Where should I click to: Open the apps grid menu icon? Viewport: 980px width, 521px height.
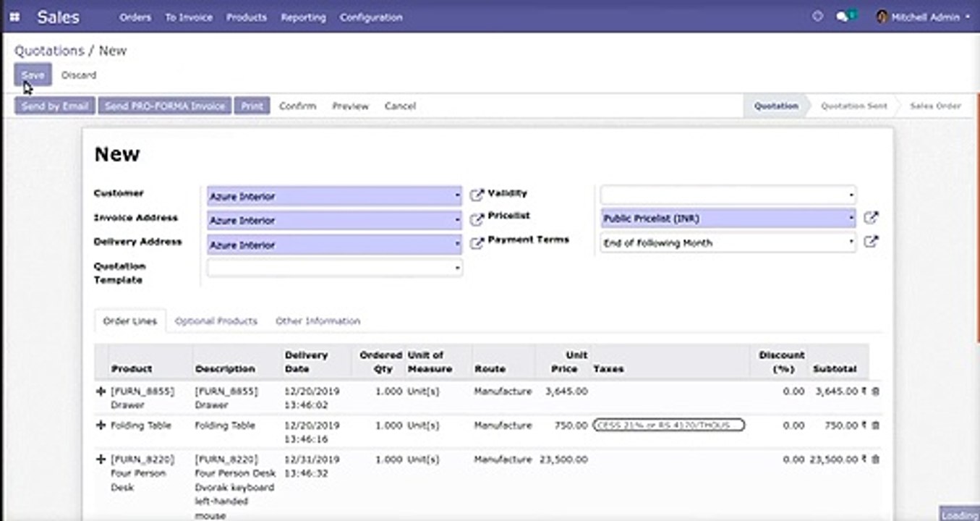(14, 17)
